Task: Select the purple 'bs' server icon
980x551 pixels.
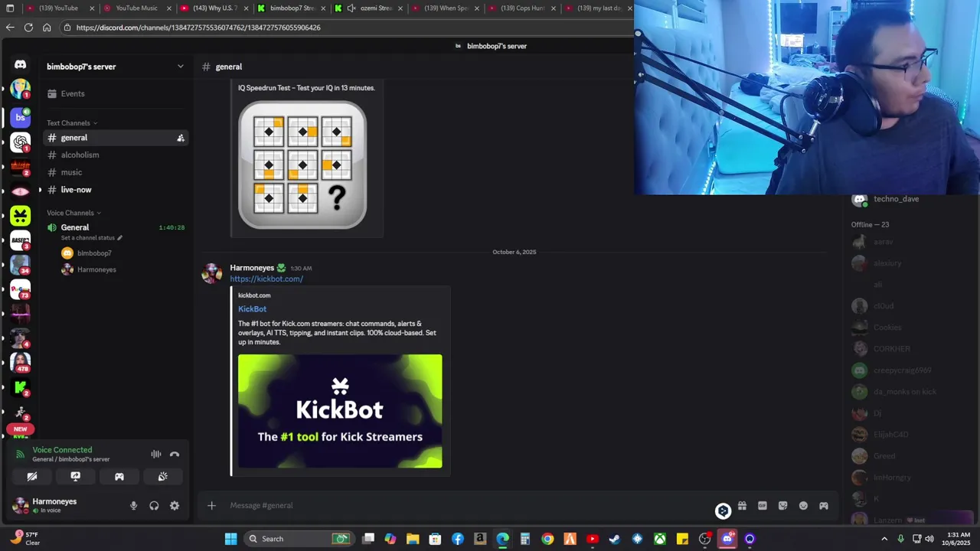Action: (21, 117)
